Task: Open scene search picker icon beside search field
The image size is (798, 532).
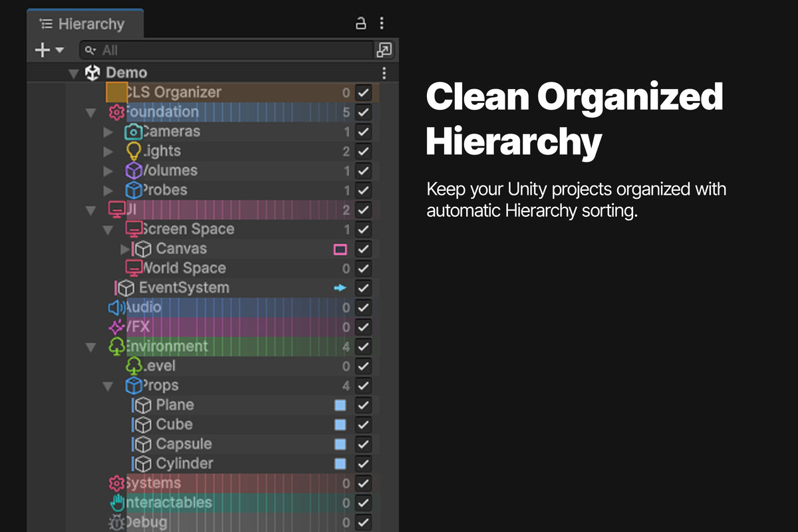Action: (x=384, y=50)
